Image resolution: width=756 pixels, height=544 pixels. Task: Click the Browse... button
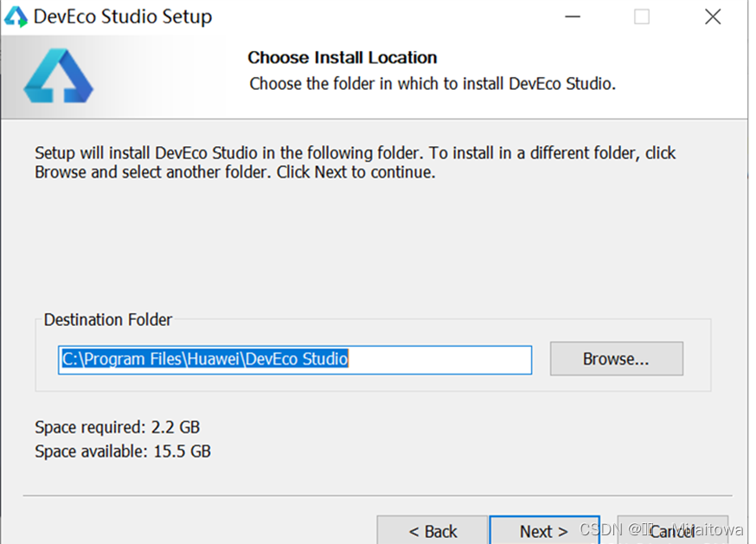(616, 359)
